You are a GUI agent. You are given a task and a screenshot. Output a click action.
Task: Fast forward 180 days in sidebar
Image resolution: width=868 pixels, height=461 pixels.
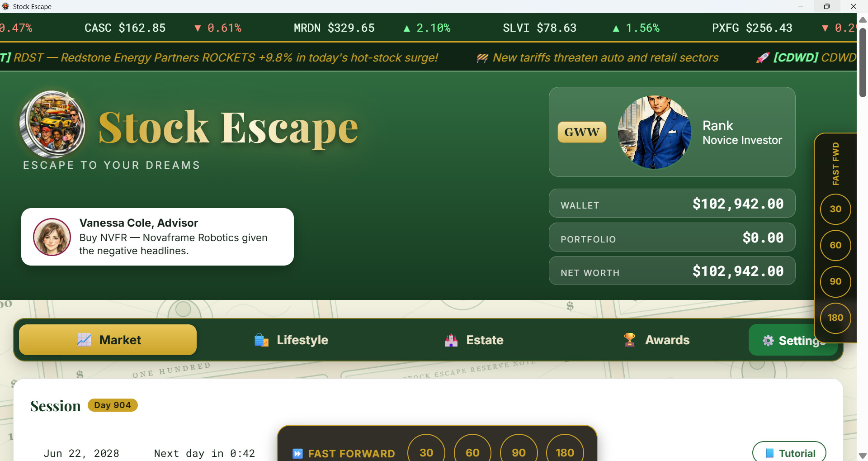coord(835,318)
